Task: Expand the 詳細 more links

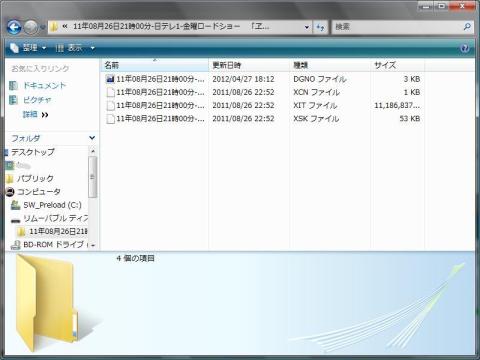Action: [35, 115]
